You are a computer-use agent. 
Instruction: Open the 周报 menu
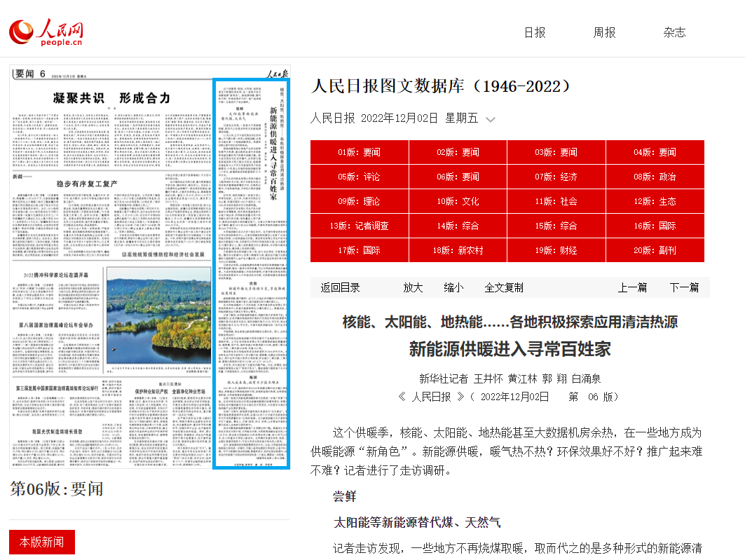click(604, 33)
